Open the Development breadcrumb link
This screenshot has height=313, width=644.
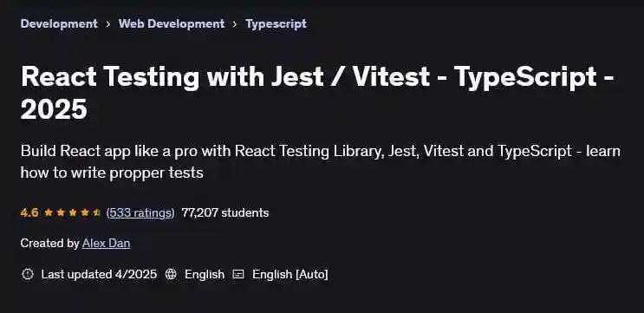click(x=59, y=23)
